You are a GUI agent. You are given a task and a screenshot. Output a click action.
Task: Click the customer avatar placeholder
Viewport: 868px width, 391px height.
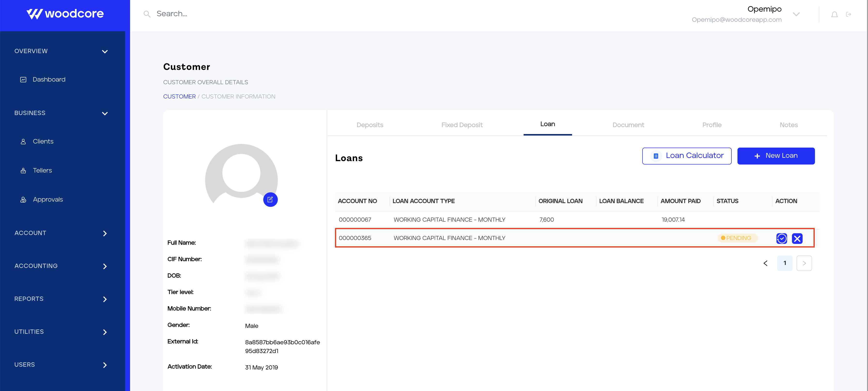point(241,174)
